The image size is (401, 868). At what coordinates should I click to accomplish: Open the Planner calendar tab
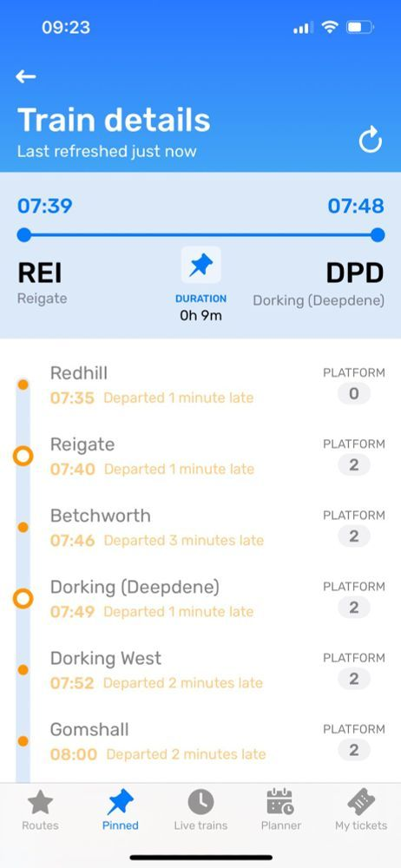pyautogui.click(x=281, y=810)
